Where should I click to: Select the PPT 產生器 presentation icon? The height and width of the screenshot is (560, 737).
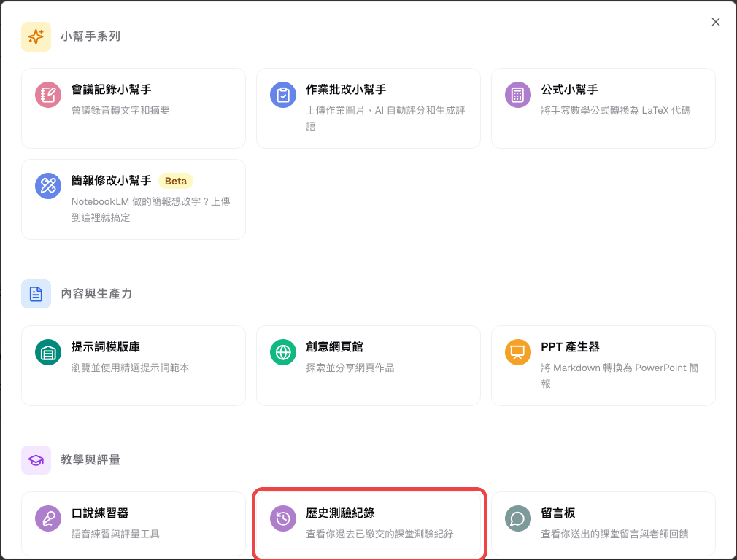pos(518,352)
